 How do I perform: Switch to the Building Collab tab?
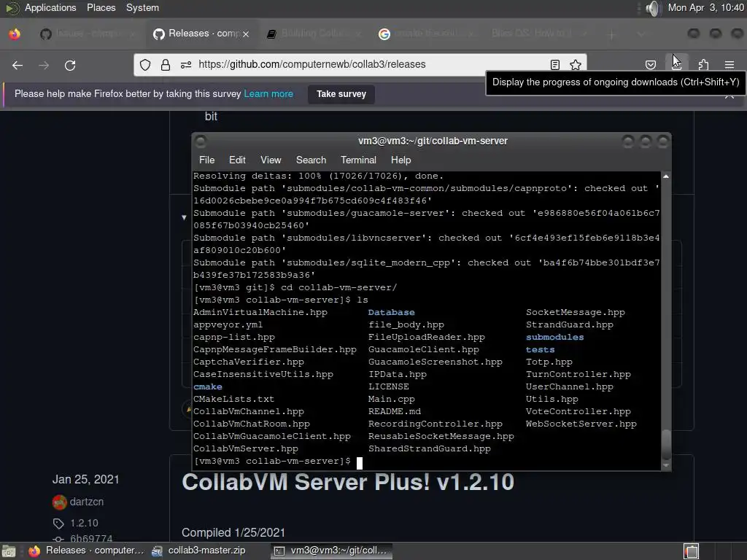313,34
